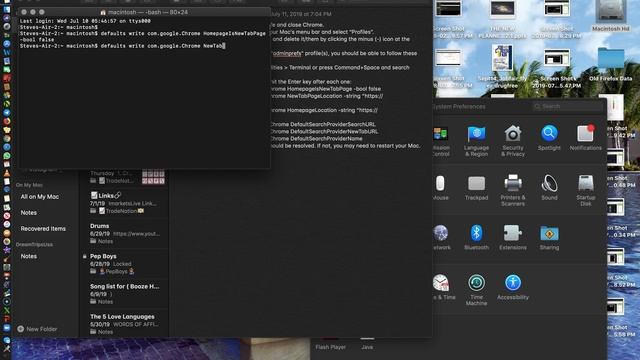Click the Terminal window title bar
The width and height of the screenshot is (640, 360).
point(144,12)
